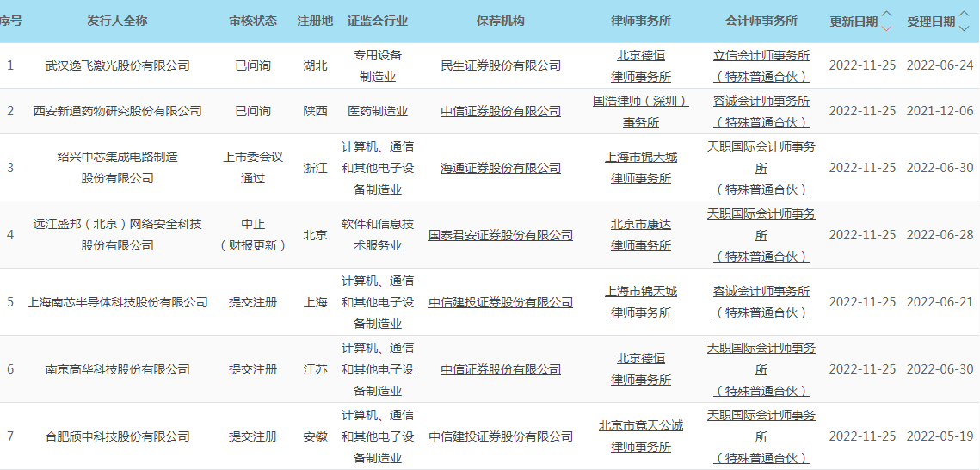Open issuer 上海南芯半导体科技股份有限公司
Screen dimensions: 980x470
[118, 302]
